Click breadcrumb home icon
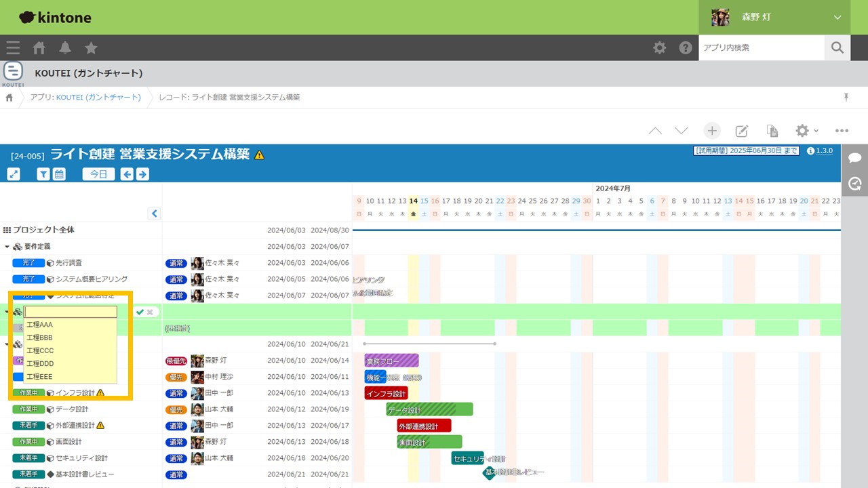The height and width of the screenshot is (488, 868). (x=9, y=98)
